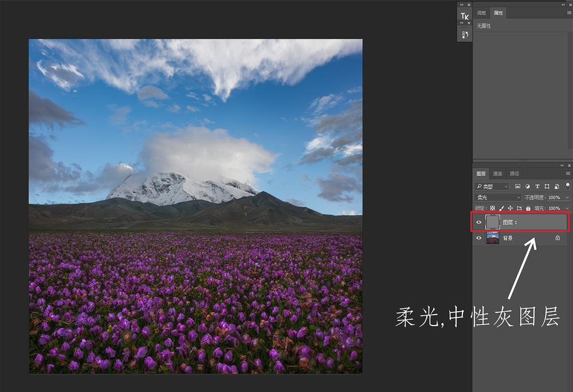Open opacity 不透明度 slider arrow
This screenshot has height=392, width=573.
(567, 197)
